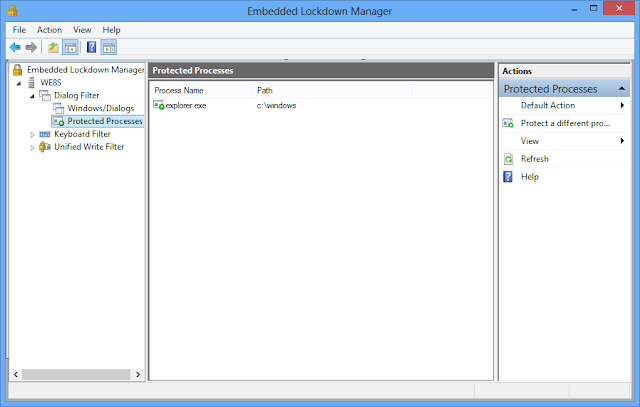Select Protected Processes in the tree
Screen dimensions: 640x407
[105, 121]
